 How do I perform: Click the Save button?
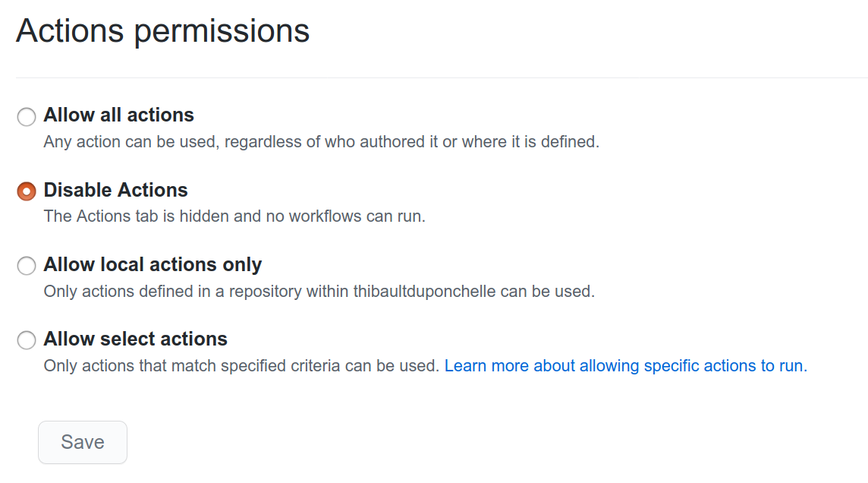[x=83, y=442]
